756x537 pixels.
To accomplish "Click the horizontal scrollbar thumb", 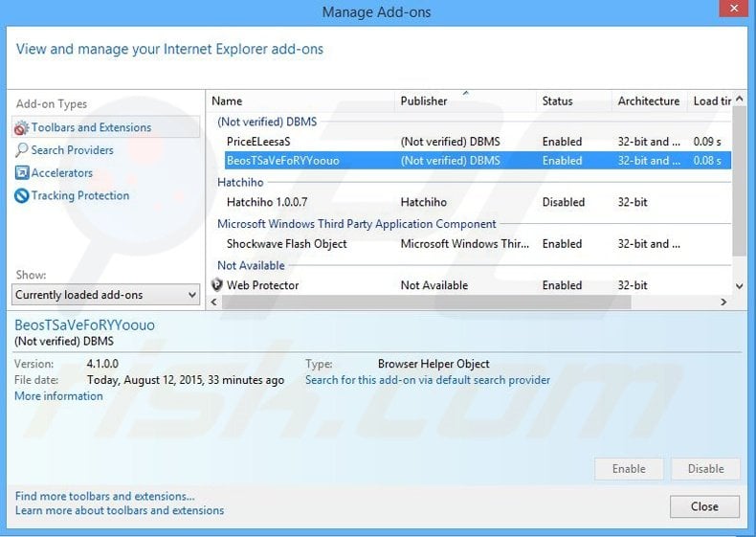I will 426,302.
